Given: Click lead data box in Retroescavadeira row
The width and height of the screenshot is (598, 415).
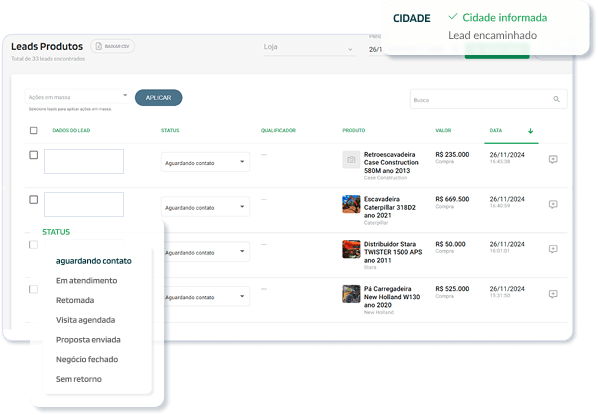Looking at the screenshot, I should tap(84, 161).
